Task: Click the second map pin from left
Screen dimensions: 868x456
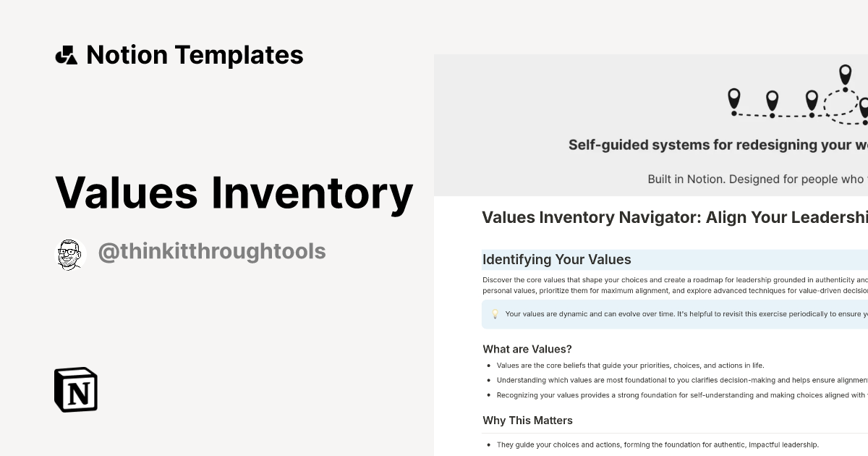Action: 772,101
